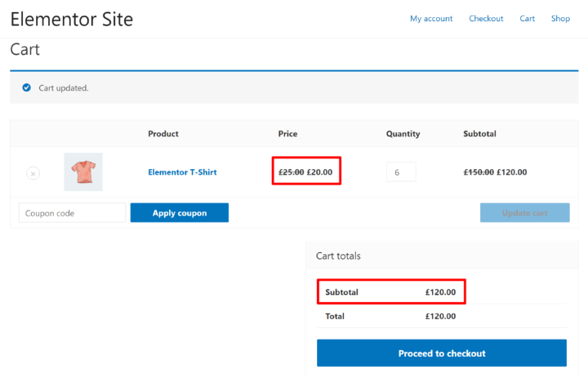The height and width of the screenshot is (378, 588).
Task: Click the Elementor Site title
Action: pyautogui.click(x=72, y=19)
